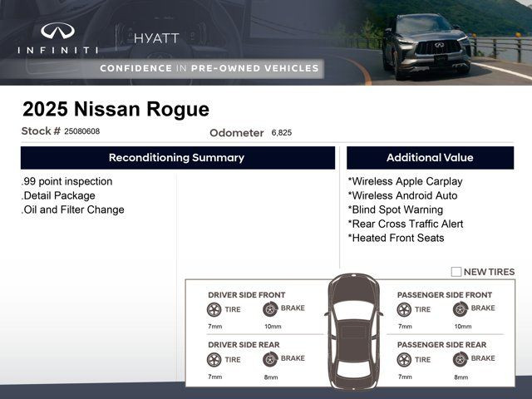Click the driver side rear brake icon
The width and height of the screenshot is (532, 399).
tap(270, 360)
